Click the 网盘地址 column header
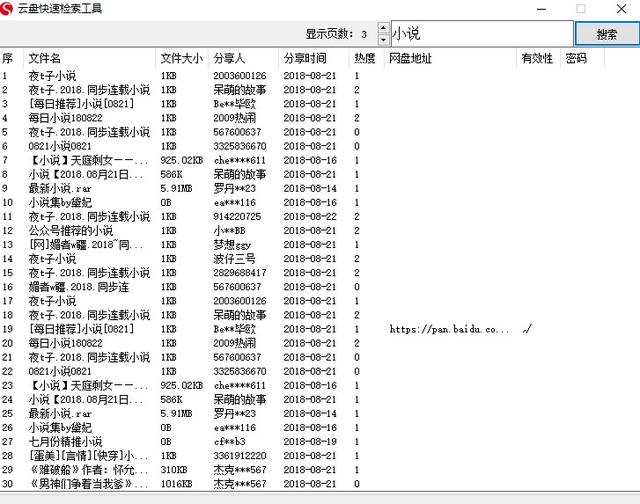Image resolution: width=640 pixels, height=504 pixels. click(x=450, y=58)
